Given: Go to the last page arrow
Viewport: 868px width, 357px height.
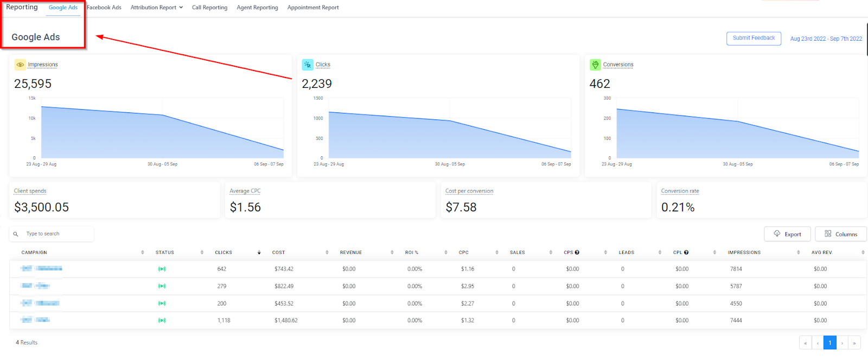Looking at the screenshot, I should pyautogui.click(x=854, y=343).
